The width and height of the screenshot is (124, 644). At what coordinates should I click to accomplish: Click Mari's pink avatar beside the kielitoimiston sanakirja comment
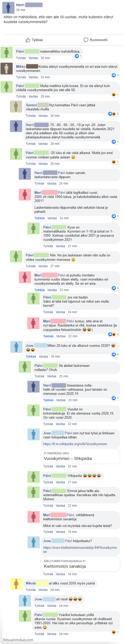[33, 517]
